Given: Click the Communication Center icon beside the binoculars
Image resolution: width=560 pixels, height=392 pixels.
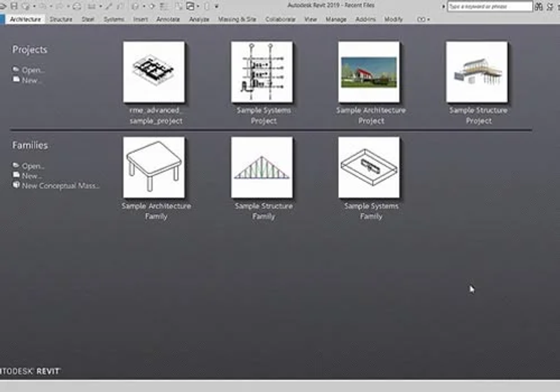Looking at the screenshot, I should (550, 6).
